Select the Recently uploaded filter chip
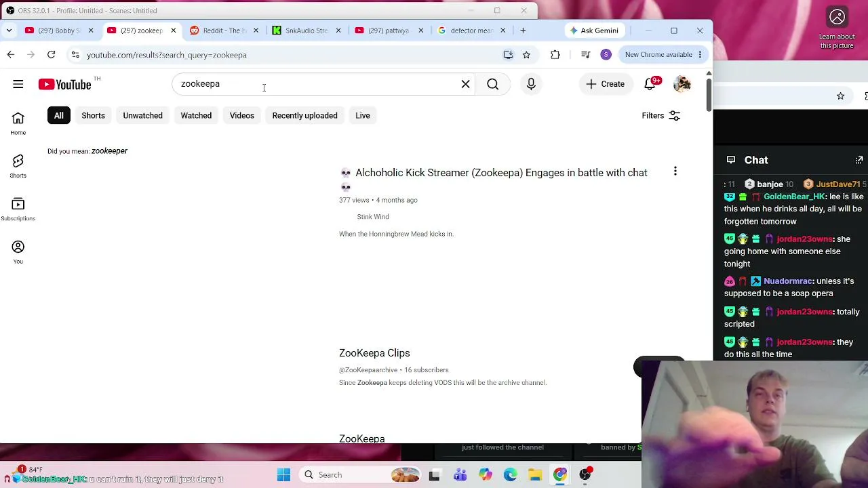Screen dimensions: 868x488 coord(304,115)
